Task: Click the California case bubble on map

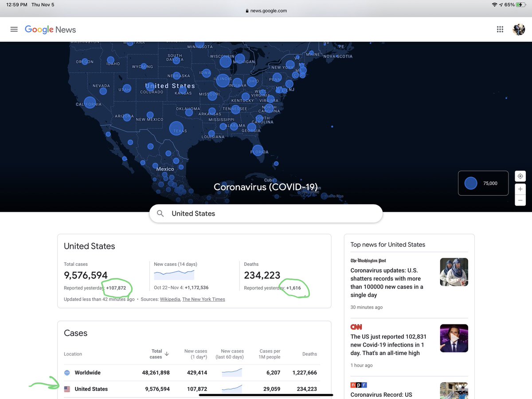Action: pos(90,103)
